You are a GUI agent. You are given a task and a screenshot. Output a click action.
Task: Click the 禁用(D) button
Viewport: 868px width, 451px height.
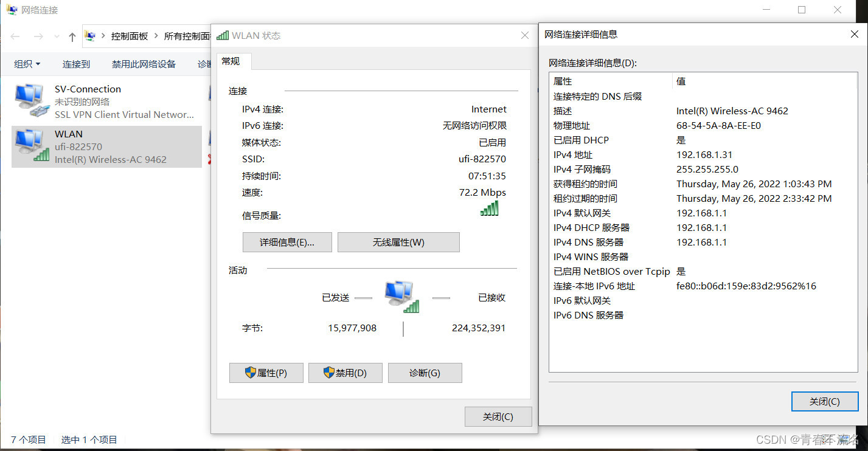345,373
